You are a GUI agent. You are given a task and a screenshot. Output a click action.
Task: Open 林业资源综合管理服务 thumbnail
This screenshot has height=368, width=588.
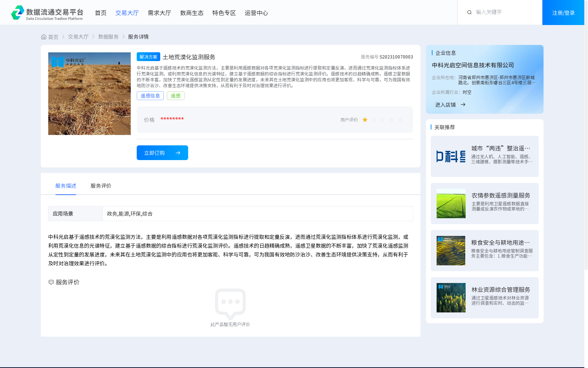[451, 298]
